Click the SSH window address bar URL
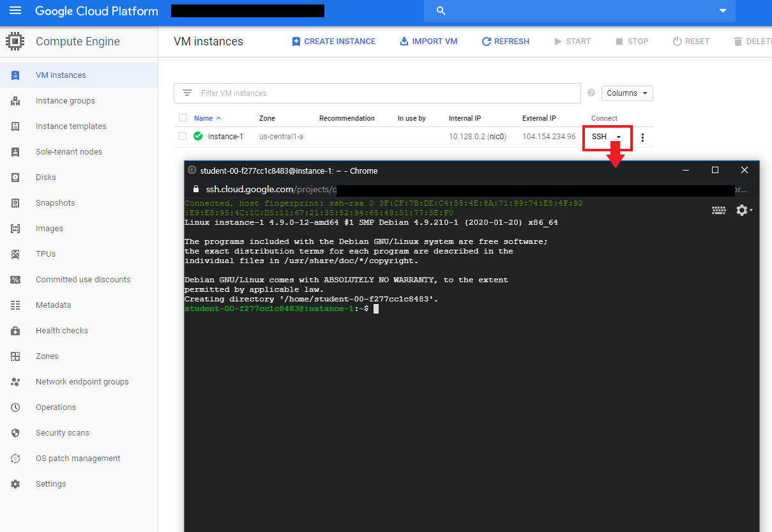772x532 pixels. pos(469,190)
